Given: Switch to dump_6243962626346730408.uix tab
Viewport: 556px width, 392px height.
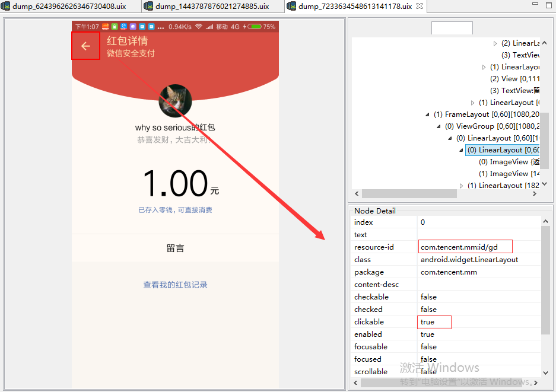Looking at the screenshot, I should coord(69,6).
